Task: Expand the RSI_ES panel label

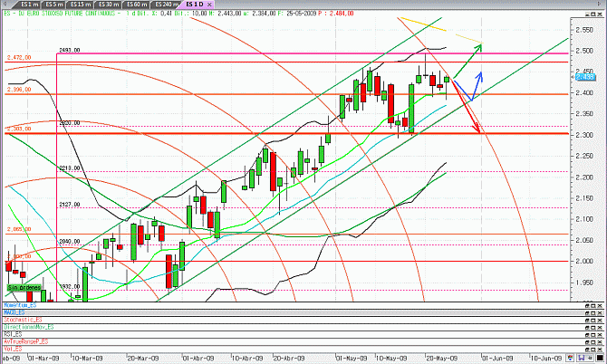Action: (13, 334)
